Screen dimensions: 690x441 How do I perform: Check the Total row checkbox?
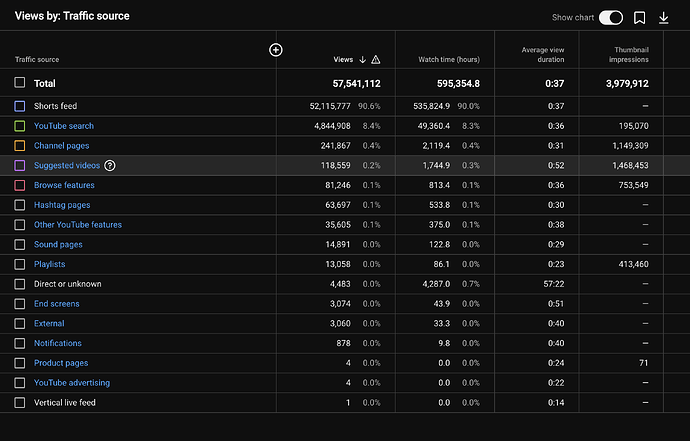coord(20,83)
